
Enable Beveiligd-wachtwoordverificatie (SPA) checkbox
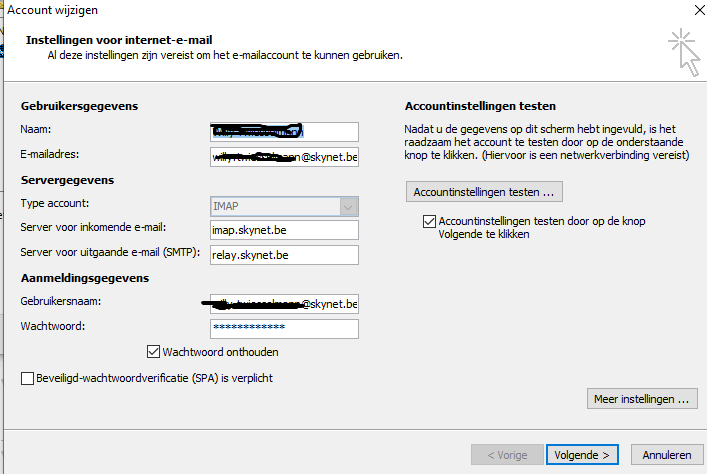(x=27, y=378)
